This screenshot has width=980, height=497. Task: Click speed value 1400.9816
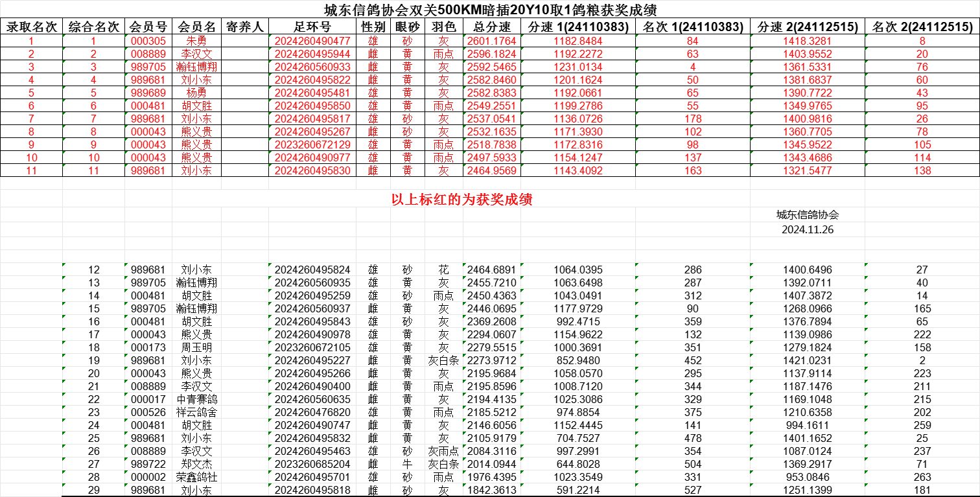coord(808,119)
